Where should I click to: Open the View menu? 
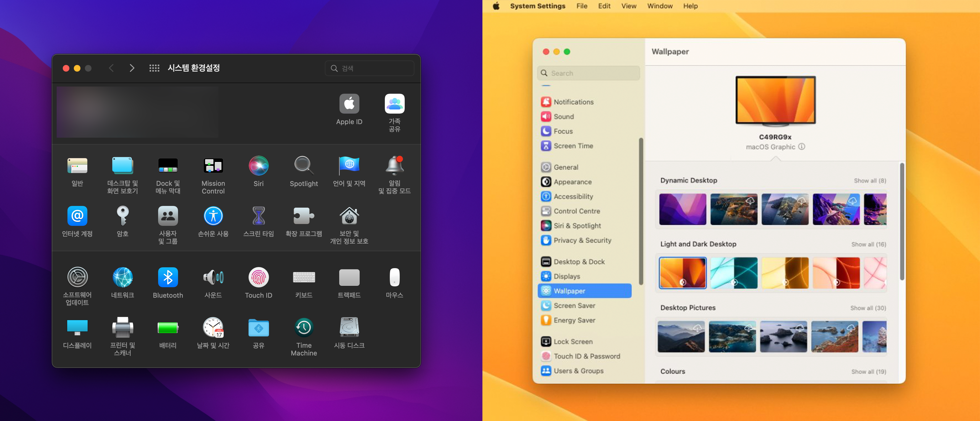tap(628, 6)
